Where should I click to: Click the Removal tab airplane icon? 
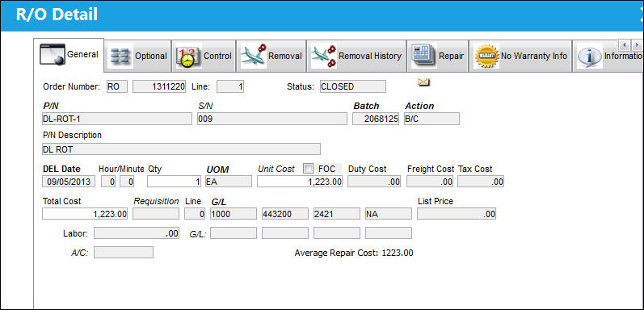click(254, 56)
